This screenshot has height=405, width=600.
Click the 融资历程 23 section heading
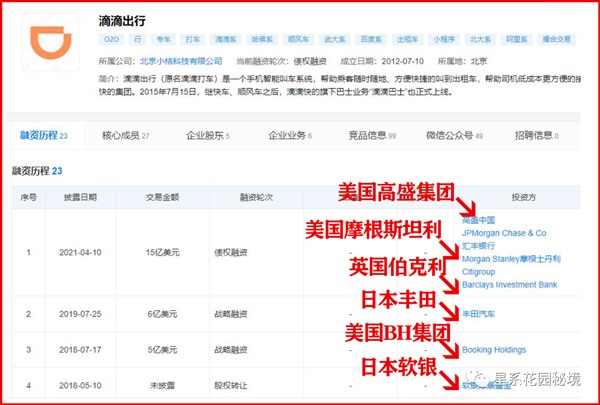pos(37,171)
